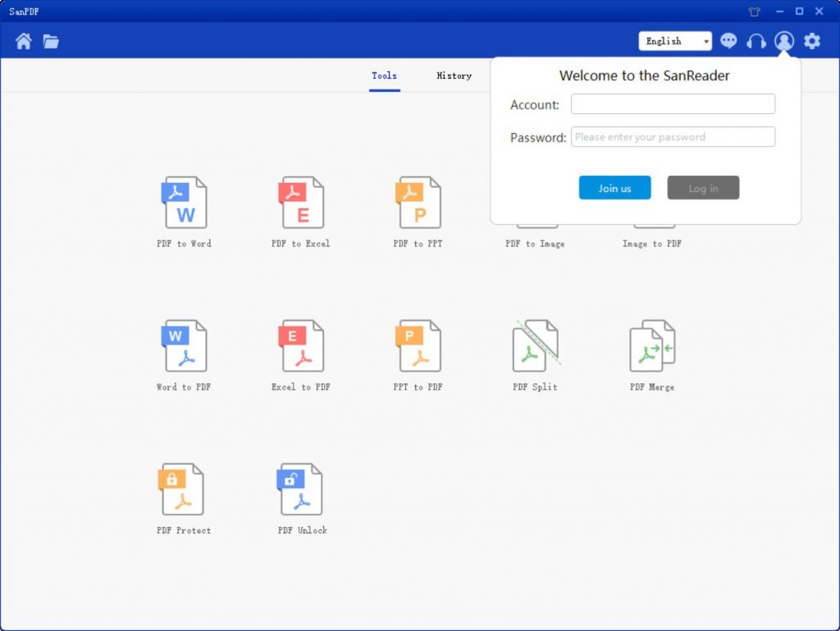Focus the Password input field
Viewport: 840px width, 631px height.
673,136
